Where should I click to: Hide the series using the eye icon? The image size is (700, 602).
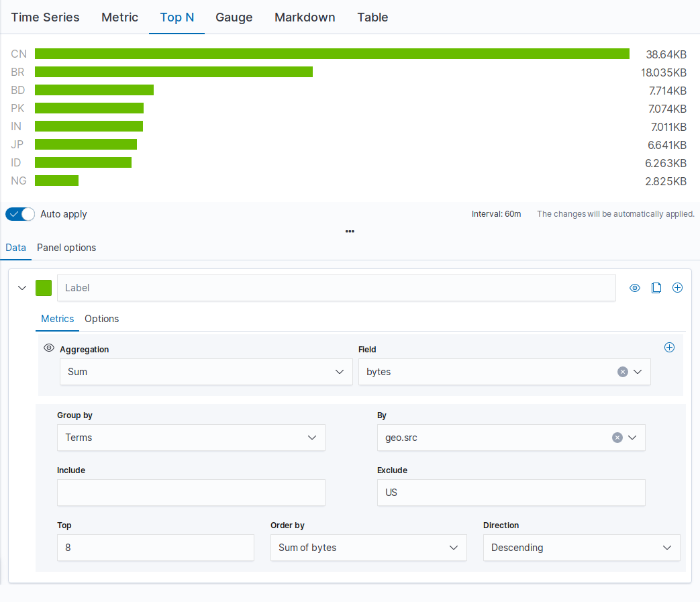[635, 288]
